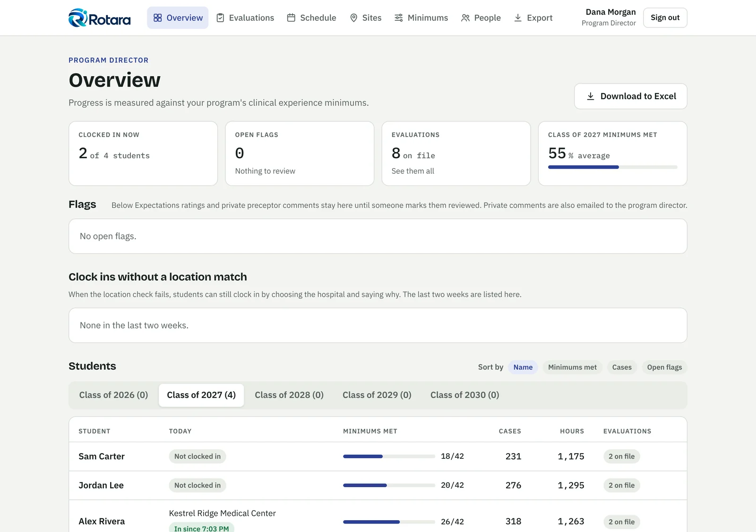The image size is (756, 532).
Task: Click the Evaluations clipboard icon
Action: pos(220,18)
